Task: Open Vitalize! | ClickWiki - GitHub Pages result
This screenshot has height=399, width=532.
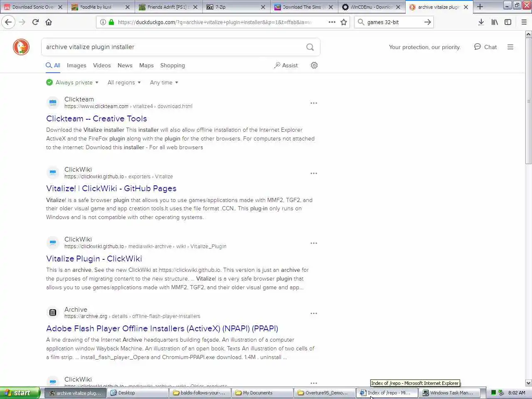Action: click(x=111, y=189)
